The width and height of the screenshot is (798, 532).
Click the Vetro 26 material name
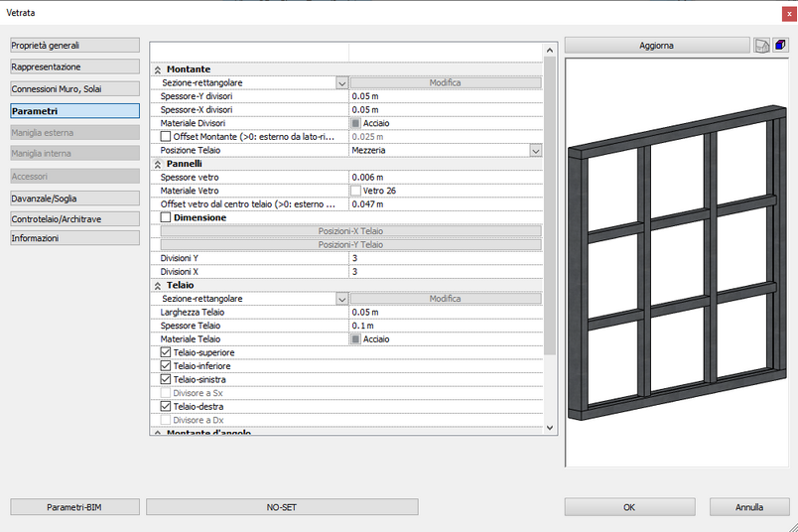[x=379, y=191]
